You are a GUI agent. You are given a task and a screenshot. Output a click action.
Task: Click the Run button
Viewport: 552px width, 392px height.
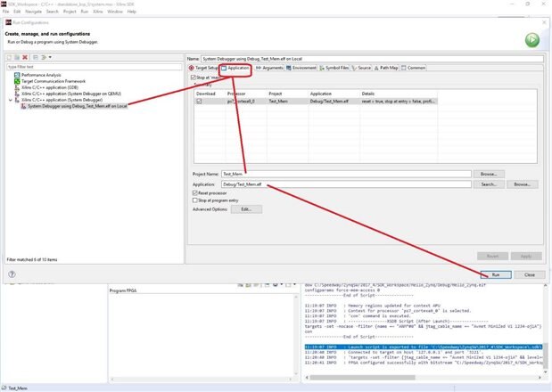click(x=495, y=274)
